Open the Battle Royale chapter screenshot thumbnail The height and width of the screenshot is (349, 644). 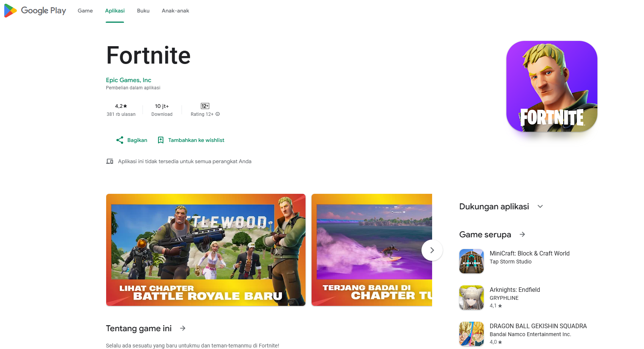click(205, 250)
